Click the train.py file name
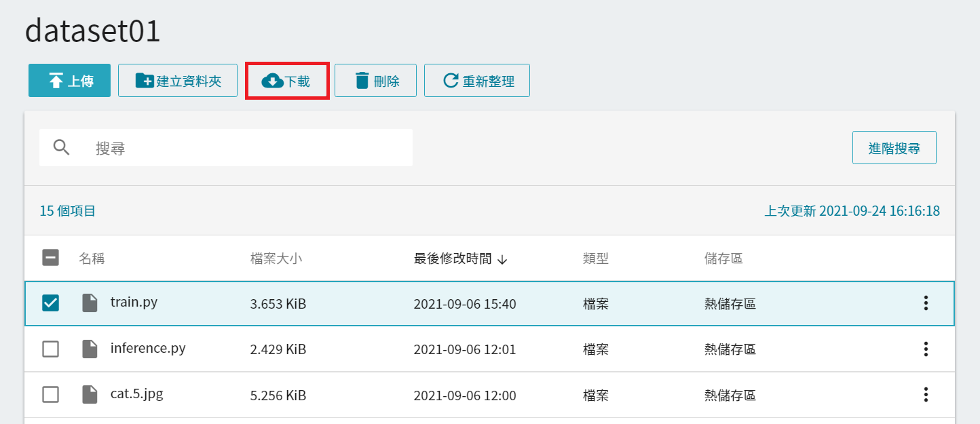980x424 pixels. coord(134,303)
